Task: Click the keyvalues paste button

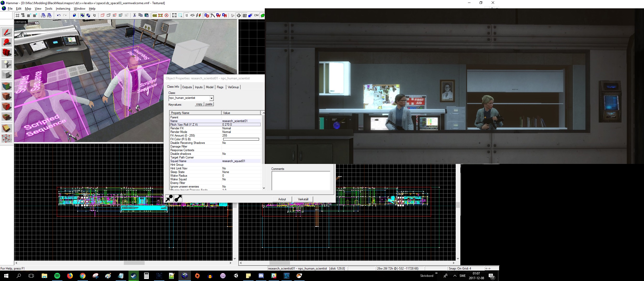Action: click(209, 104)
